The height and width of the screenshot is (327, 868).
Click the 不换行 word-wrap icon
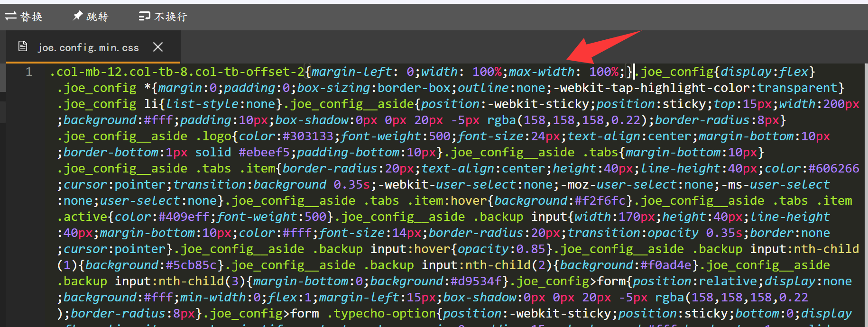[144, 17]
